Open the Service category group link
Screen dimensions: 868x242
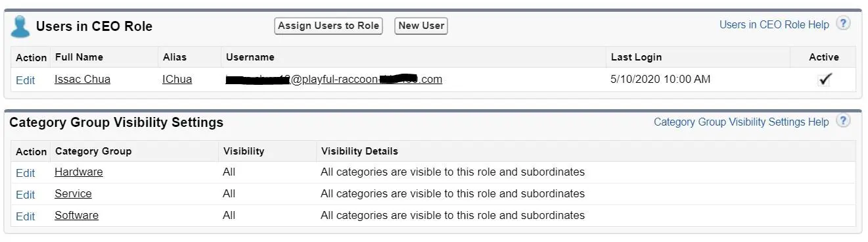[73, 194]
